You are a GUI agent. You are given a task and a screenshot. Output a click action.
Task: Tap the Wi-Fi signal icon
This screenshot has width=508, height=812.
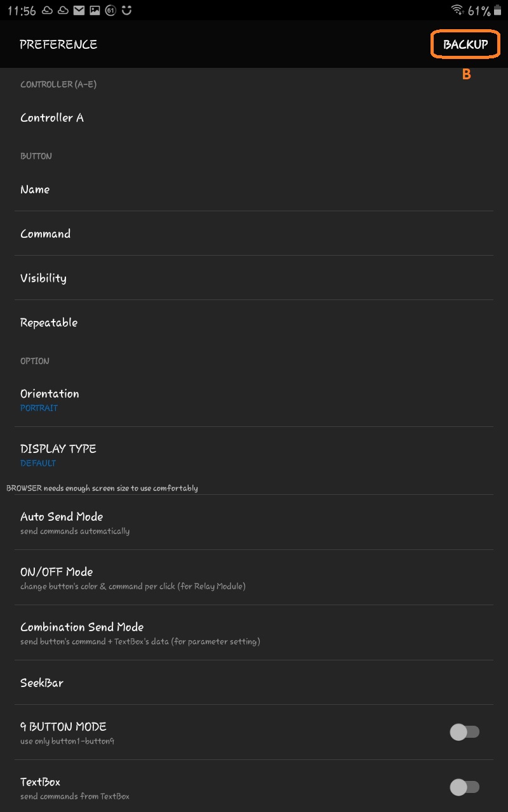(457, 10)
